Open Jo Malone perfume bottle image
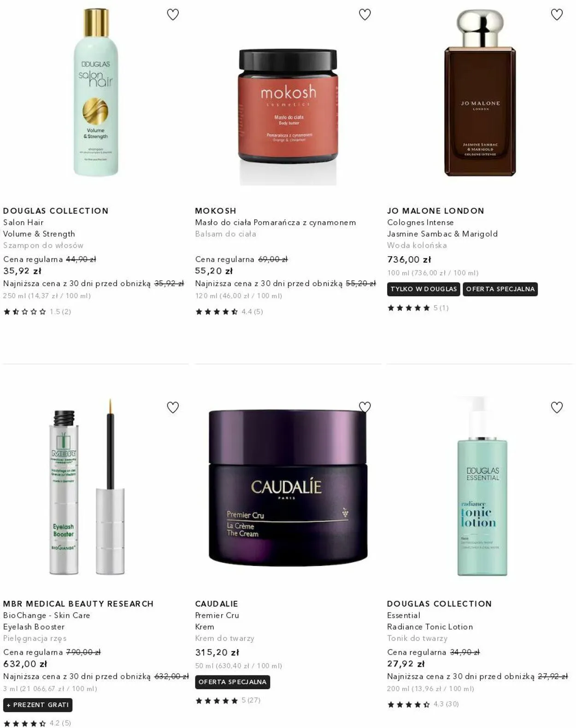576x728 pixels. (x=480, y=94)
